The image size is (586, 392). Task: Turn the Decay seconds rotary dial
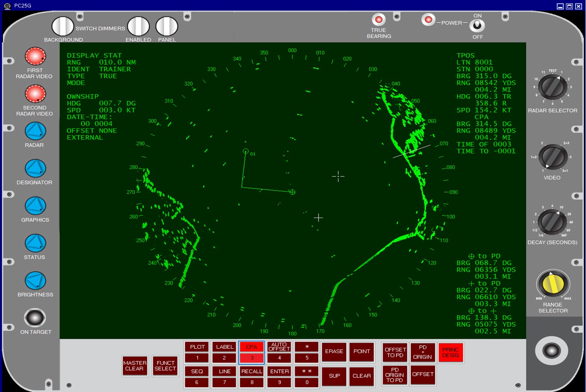(552, 222)
